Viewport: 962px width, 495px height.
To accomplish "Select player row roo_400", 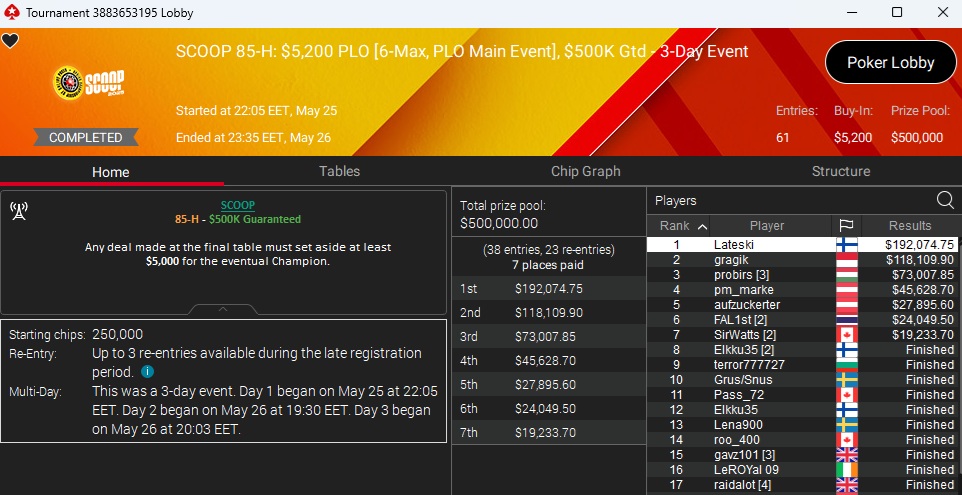I will click(x=804, y=440).
